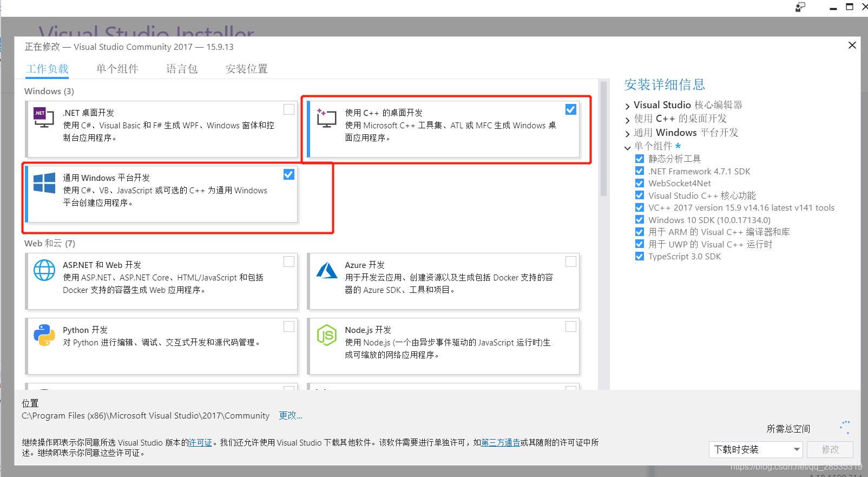
Task: Click the 所需总空间 label
Action: pyautogui.click(x=788, y=429)
